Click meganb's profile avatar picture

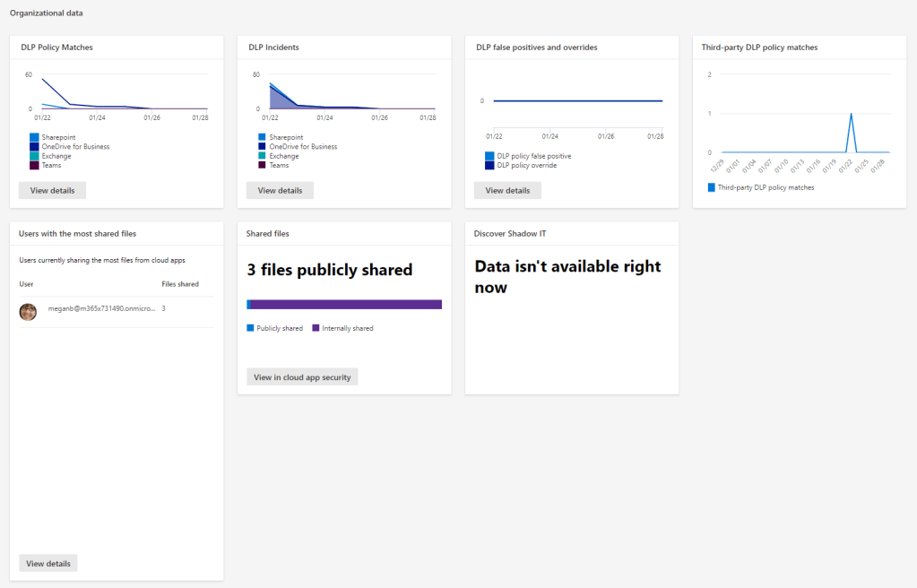coord(28,312)
